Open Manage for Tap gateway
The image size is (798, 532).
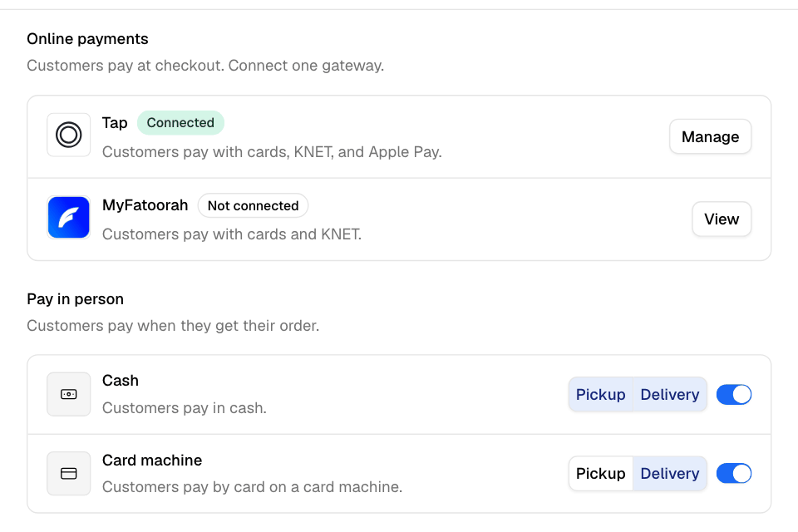(x=710, y=136)
